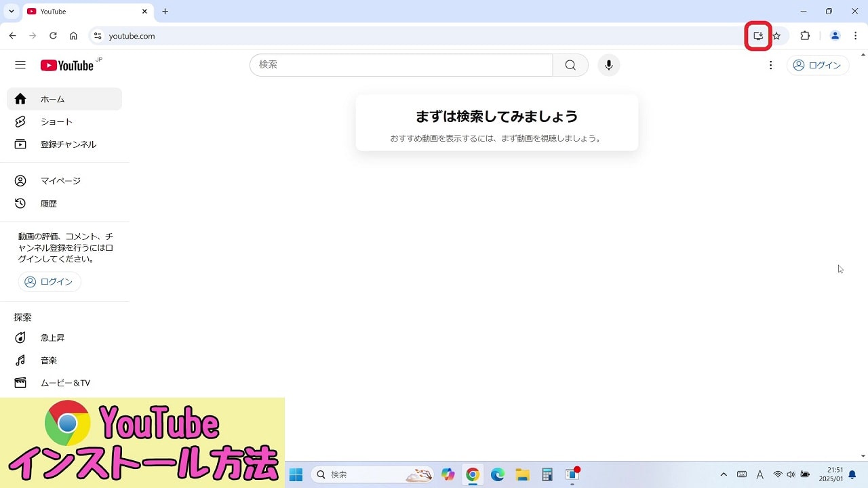
Task: Open Chrome's three-dot customize menu
Action: tap(855, 36)
